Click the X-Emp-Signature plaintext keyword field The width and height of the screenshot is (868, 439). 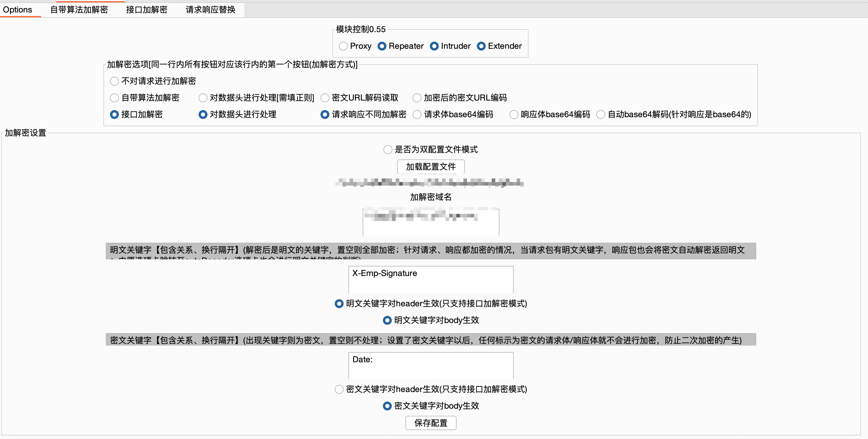tap(431, 279)
